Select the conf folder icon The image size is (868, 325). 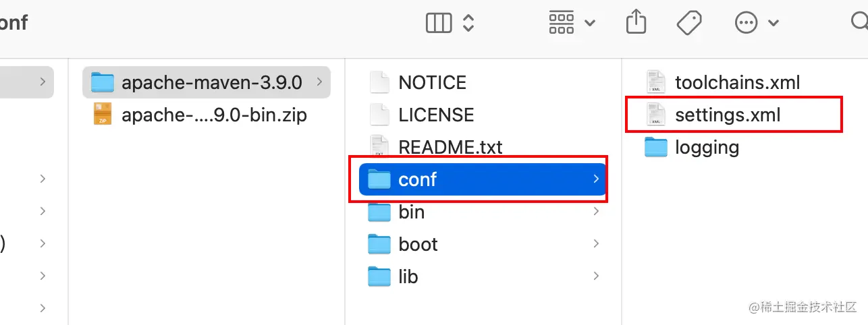click(x=380, y=179)
